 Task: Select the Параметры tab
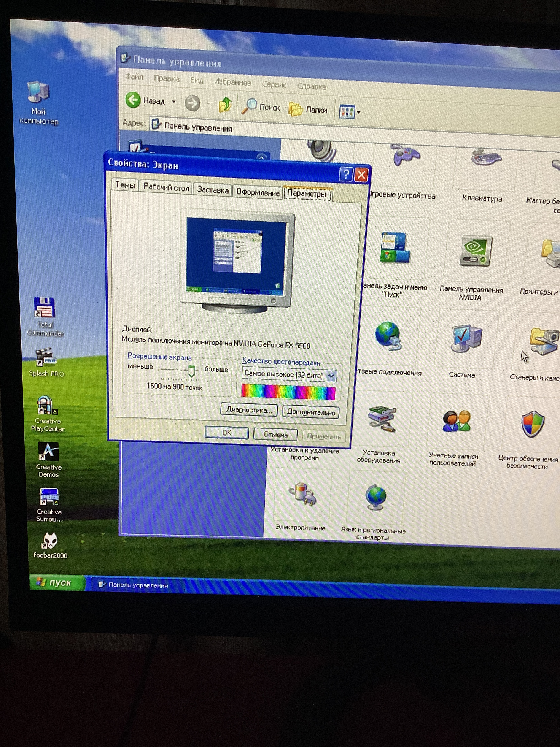[x=307, y=194]
